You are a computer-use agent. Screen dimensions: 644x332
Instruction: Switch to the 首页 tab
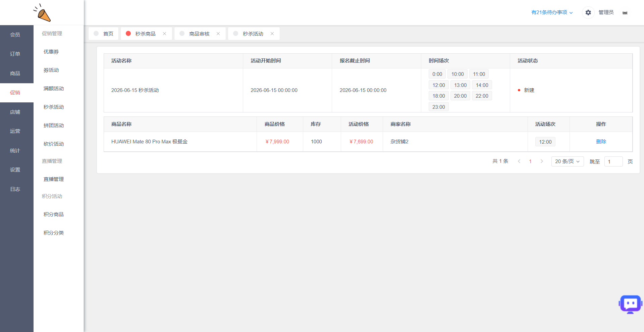click(x=104, y=34)
